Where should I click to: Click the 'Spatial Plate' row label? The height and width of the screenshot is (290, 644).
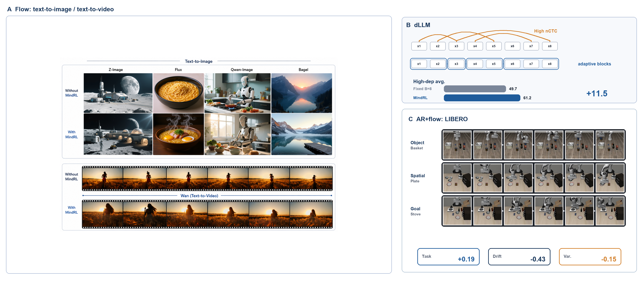(417, 178)
